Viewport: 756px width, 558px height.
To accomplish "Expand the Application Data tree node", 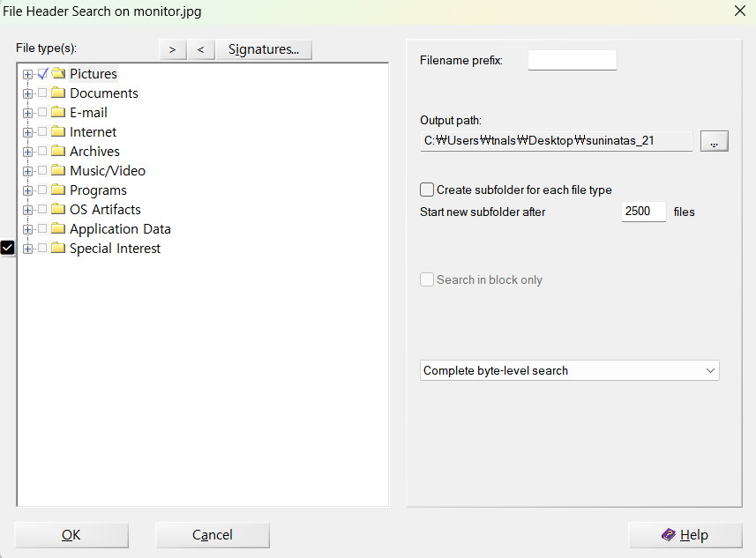I will [27, 229].
